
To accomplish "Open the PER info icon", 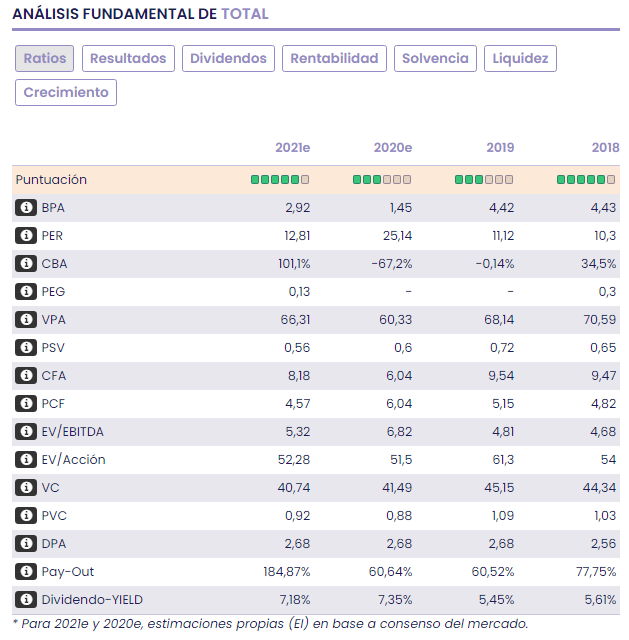I will tap(26, 236).
